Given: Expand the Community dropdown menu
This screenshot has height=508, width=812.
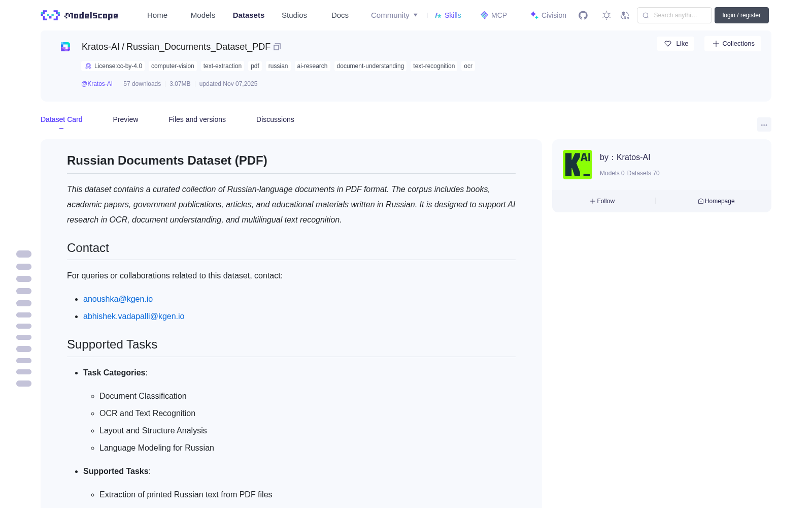Looking at the screenshot, I should pyautogui.click(x=394, y=15).
